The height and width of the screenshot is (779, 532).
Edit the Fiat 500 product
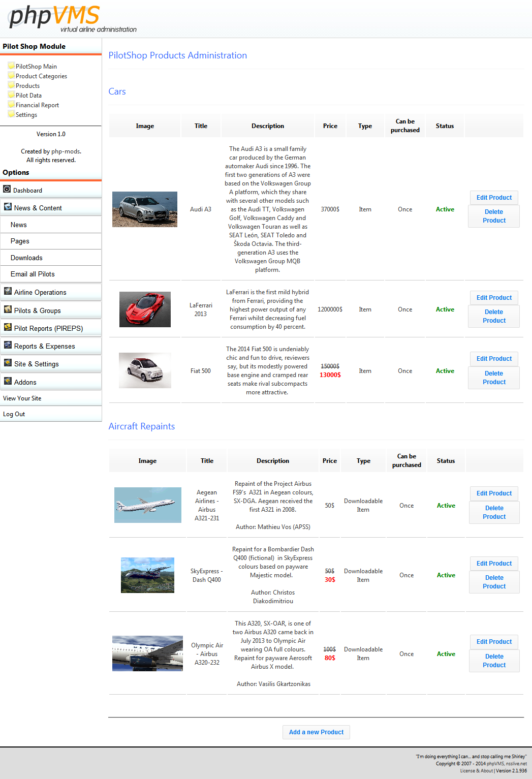pyautogui.click(x=494, y=359)
